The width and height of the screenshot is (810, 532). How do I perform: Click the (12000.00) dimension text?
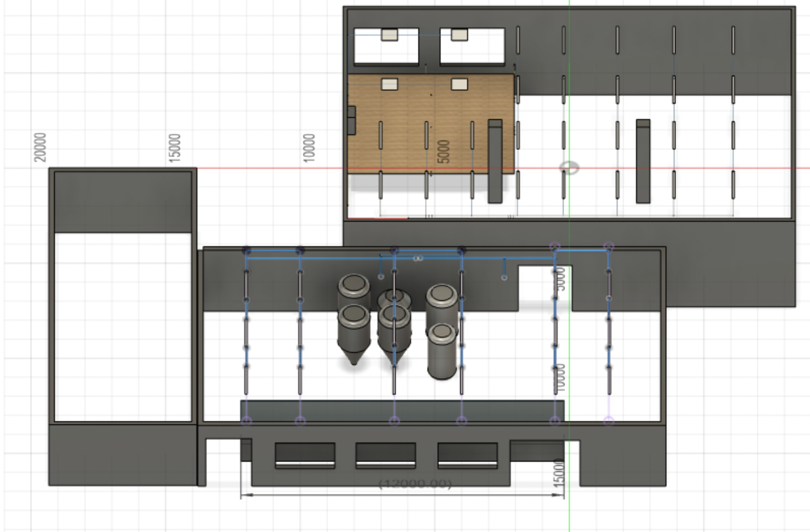point(415,483)
